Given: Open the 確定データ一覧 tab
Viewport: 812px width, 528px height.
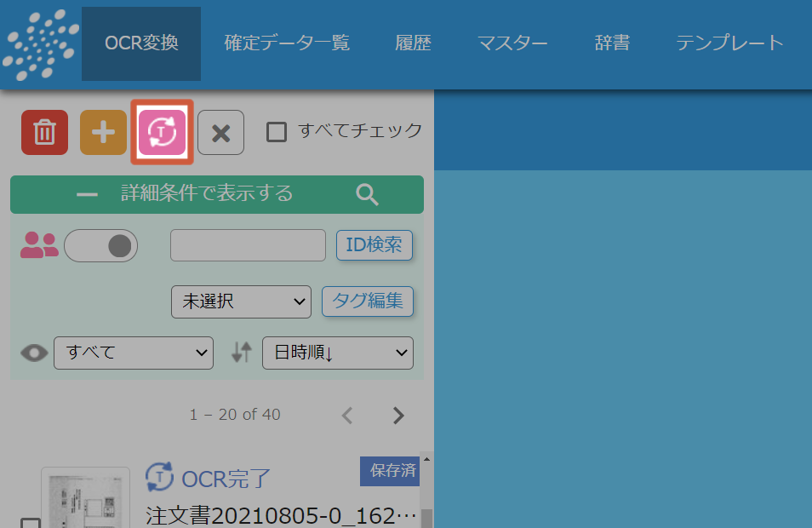Looking at the screenshot, I should click(x=287, y=43).
